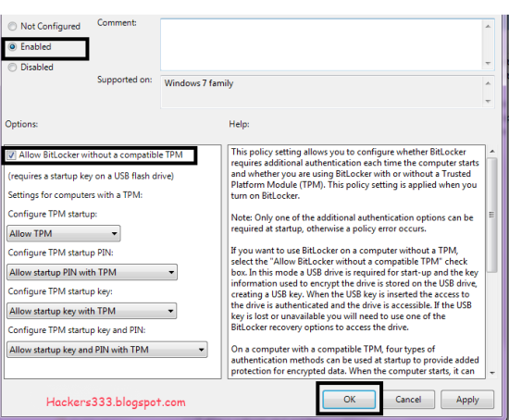Click 'Settings for computers with a TPM:' text
The width and height of the screenshot is (509, 420).
point(75,195)
